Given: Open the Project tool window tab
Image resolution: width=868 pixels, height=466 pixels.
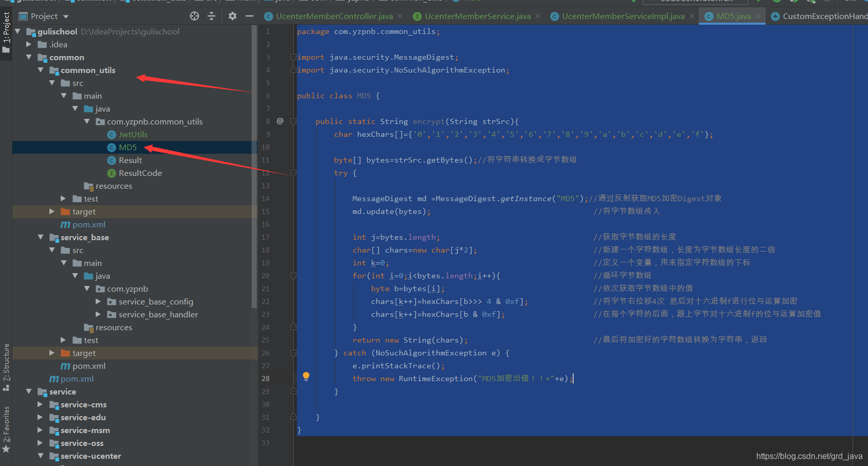Looking at the screenshot, I should point(6,32).
